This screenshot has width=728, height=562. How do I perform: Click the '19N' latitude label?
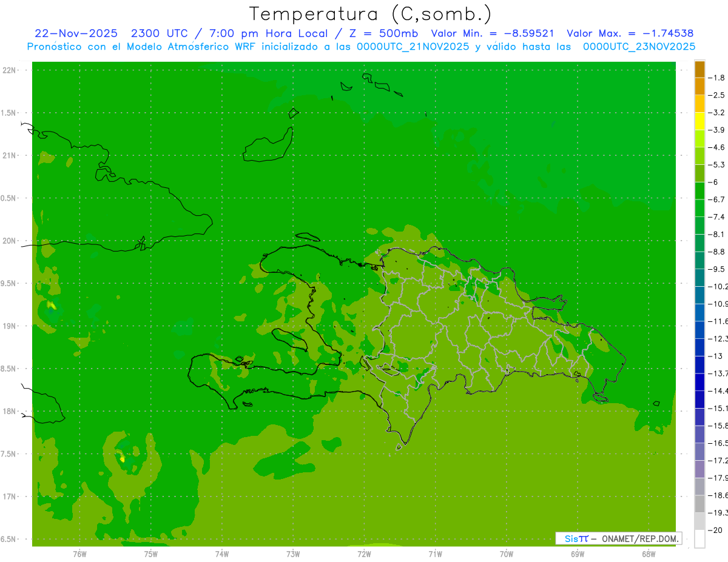coord(9,326)
